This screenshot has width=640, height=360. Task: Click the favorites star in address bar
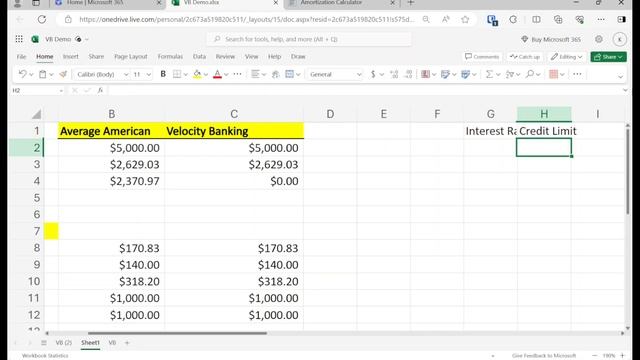point(465,19)
